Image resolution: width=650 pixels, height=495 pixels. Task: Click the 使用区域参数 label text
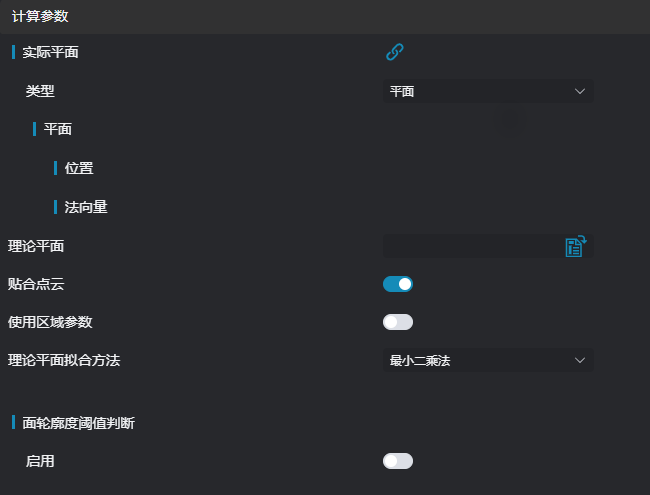pyautogui.click(x=50, y=322)
